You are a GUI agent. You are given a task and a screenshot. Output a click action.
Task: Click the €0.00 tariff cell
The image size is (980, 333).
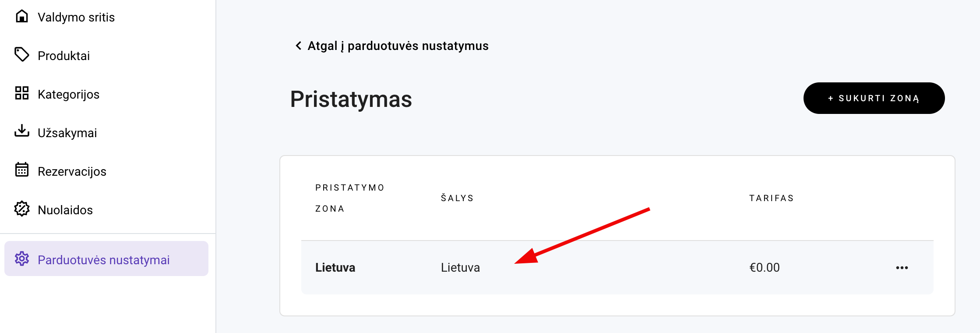point(764,268)
